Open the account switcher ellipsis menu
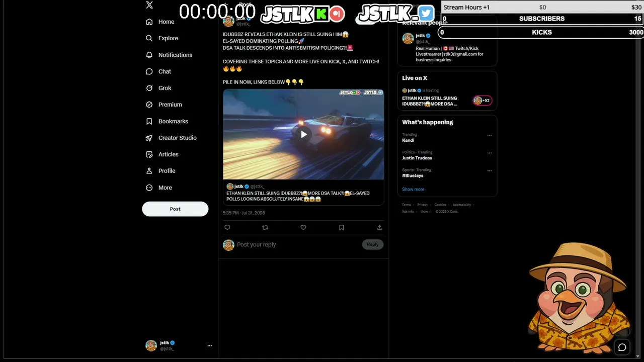644x362 pixels. 210,345
